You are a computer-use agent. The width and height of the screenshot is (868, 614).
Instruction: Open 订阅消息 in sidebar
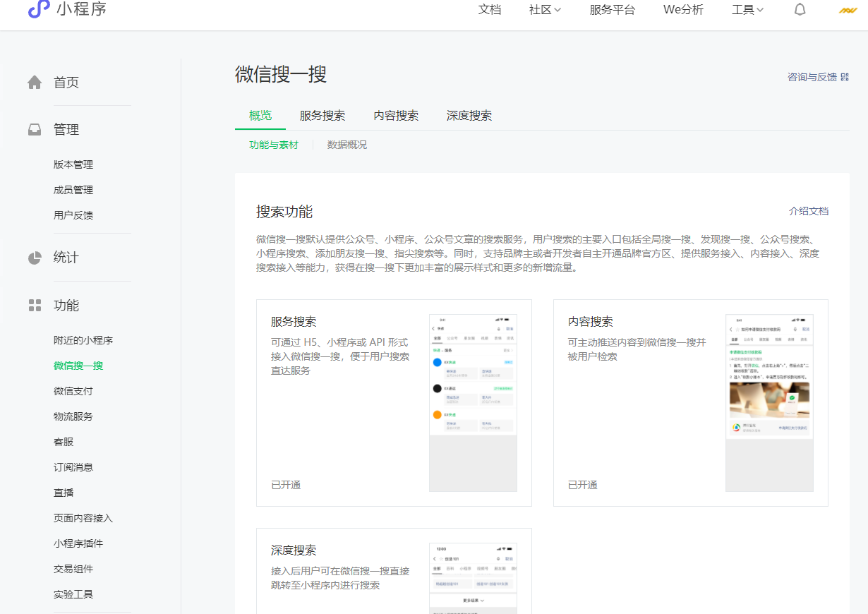point(73,467)
